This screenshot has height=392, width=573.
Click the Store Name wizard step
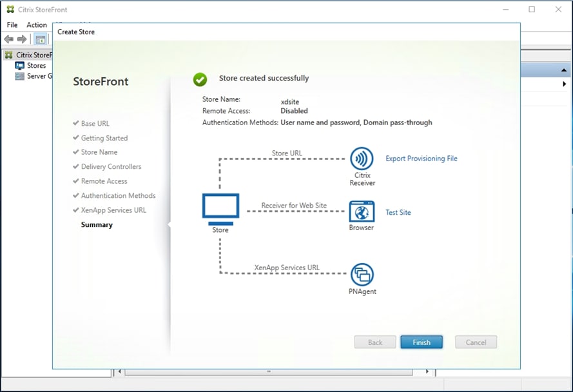[99, 152]
